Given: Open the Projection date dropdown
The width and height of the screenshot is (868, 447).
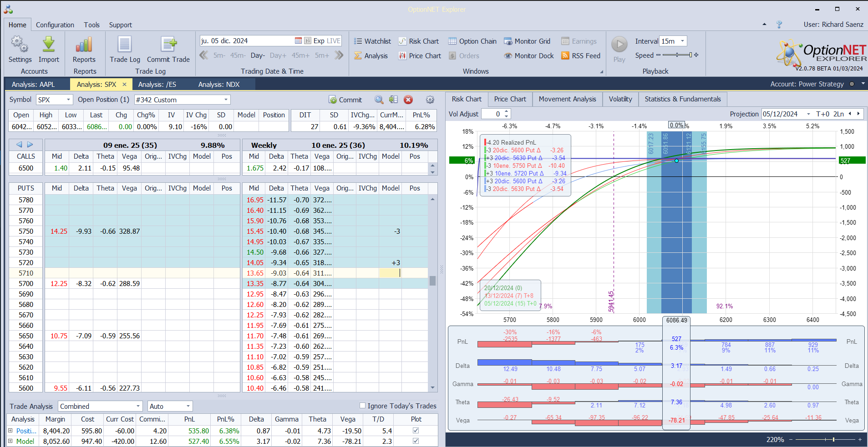Looking at the screenshot, I should point(808,114).
